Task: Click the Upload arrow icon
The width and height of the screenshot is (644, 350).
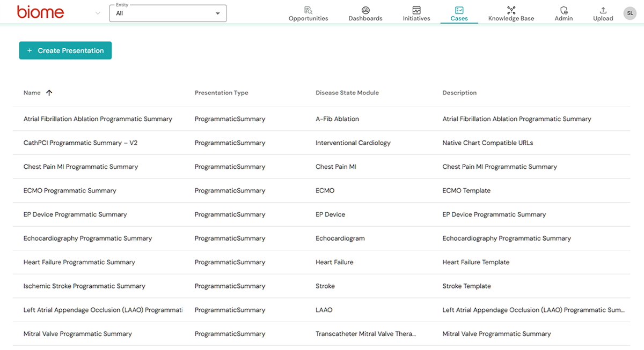Action: pyautogui.click(x=603, y=10)
